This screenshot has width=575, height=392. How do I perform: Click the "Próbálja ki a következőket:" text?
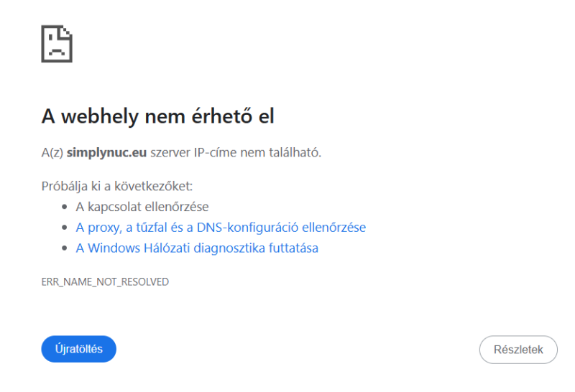(x=117, y=187)
